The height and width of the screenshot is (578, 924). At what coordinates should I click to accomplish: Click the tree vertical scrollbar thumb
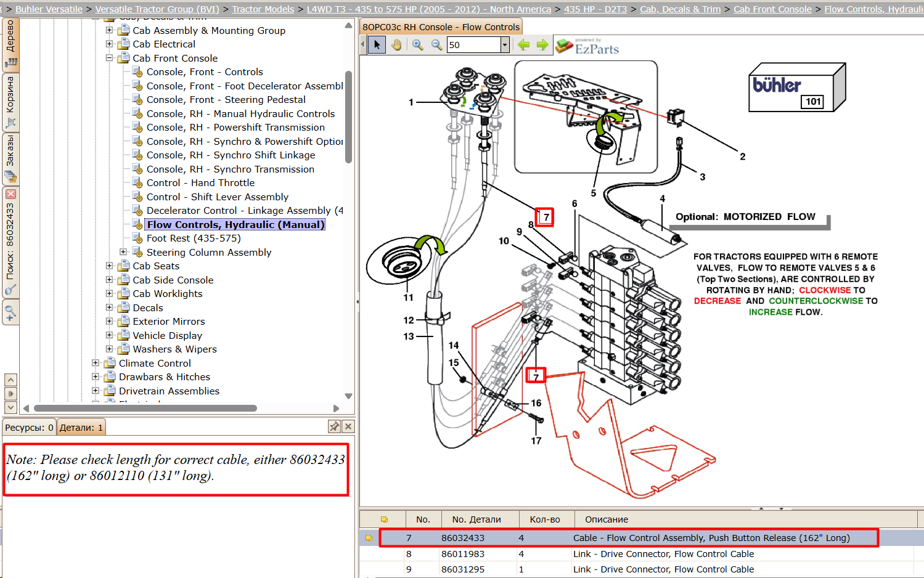pyautogui.click(x=348, y=117)
